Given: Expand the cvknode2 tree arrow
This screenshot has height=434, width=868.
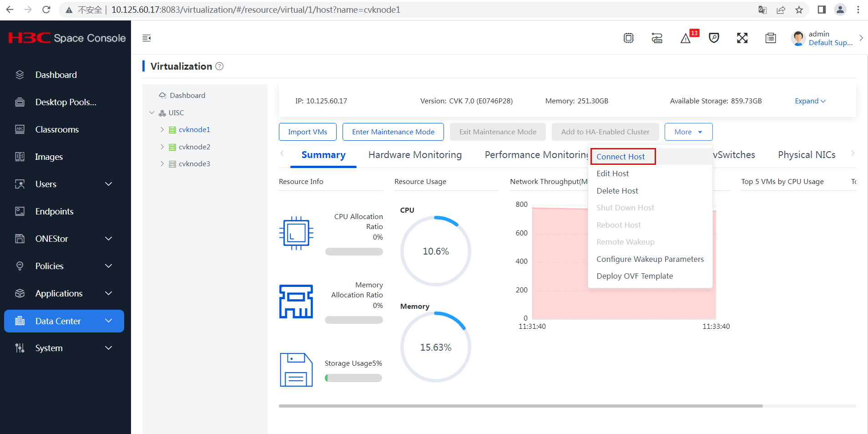Looking at the screenshot, I should click(162, 147).
